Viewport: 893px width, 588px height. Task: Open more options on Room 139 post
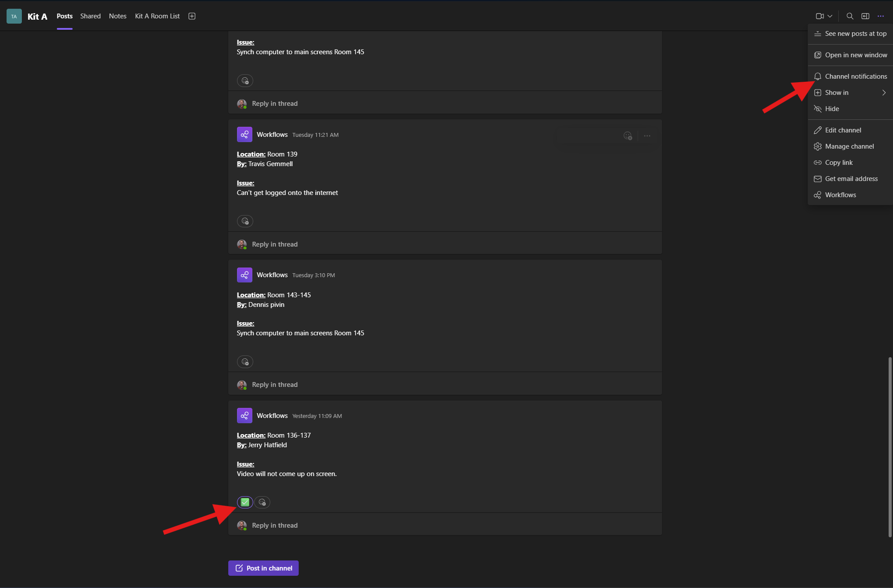click(x=647, y=136)
